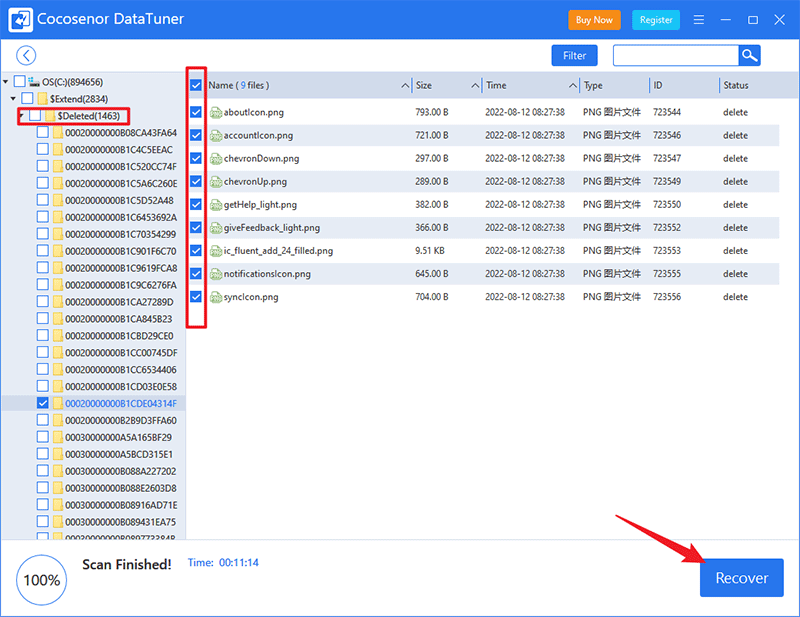Screen dimensions: 800x617
Task: Click the Register button
Action: [656, 20]
